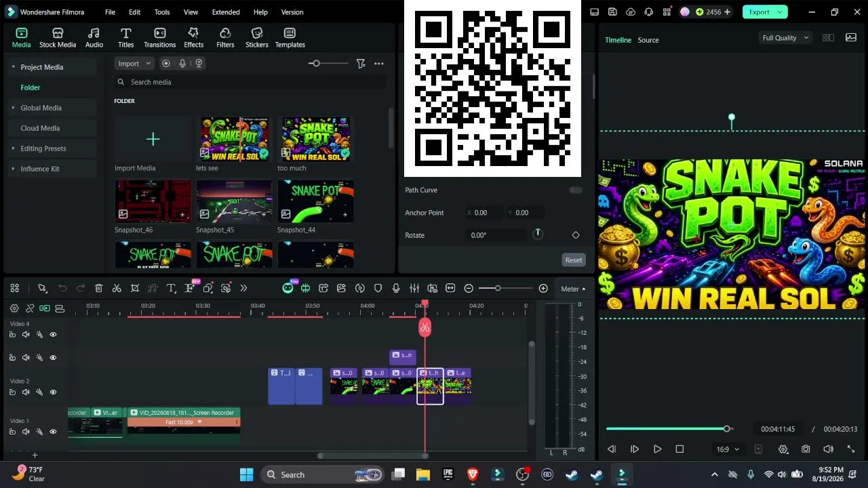This screenshot has width=868, height=488.
Task: Open the Templates panel
Action: coord(290,38)
